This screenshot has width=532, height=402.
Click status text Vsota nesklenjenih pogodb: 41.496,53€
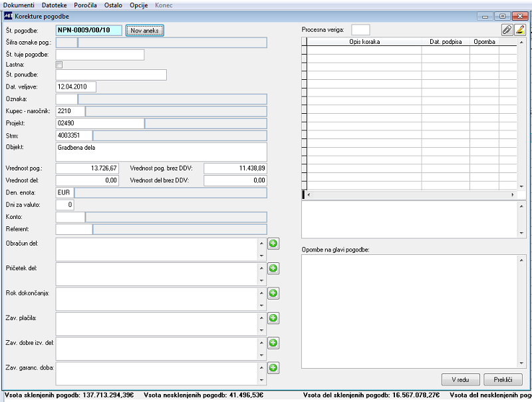pos(203,395)
